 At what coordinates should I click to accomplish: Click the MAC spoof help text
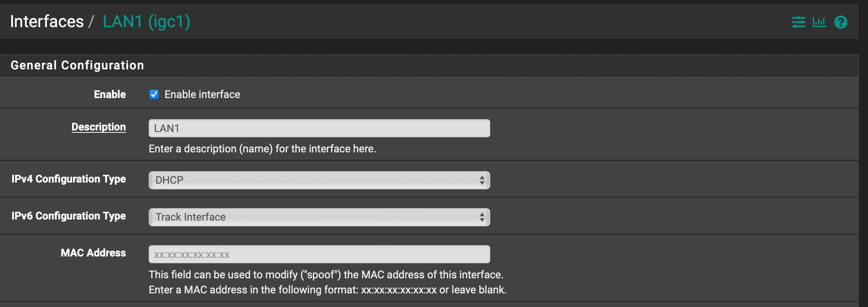pos(326,275)
